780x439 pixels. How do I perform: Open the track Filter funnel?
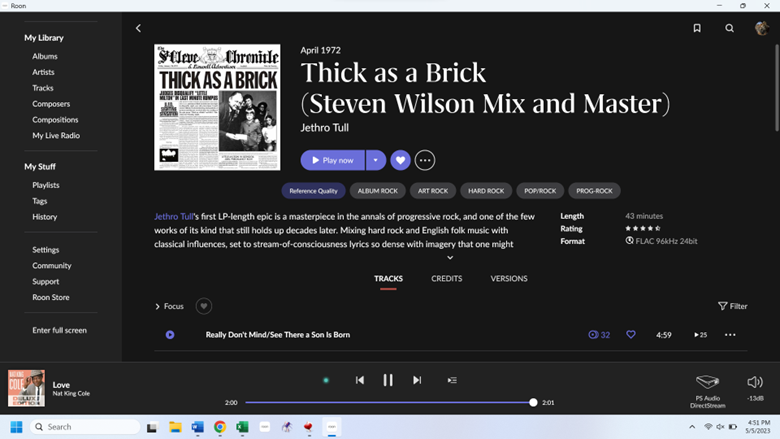(733, 306)
